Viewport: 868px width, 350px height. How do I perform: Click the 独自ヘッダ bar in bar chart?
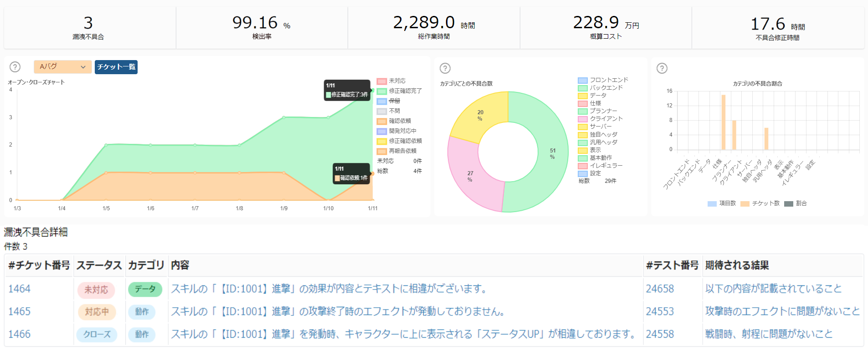766,139
